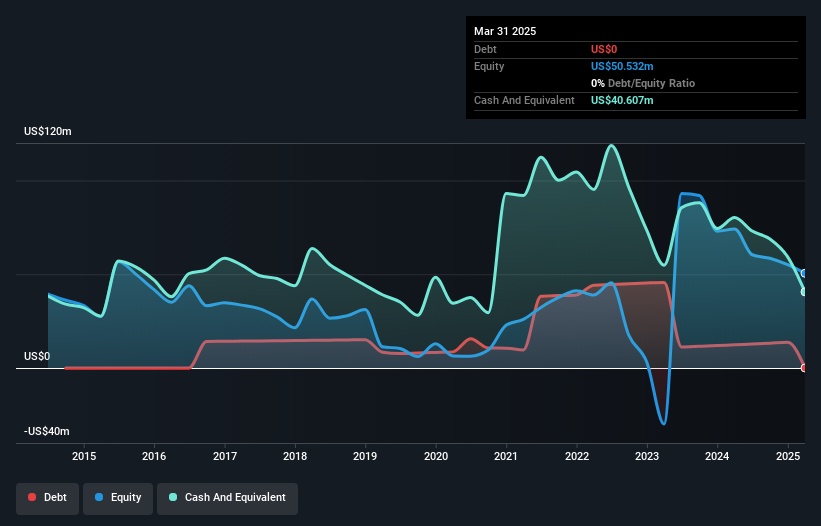The height and width of the screenshot is (526, 821).
Task: Click the US$50.532m equity value
Action: pos(622,66)
